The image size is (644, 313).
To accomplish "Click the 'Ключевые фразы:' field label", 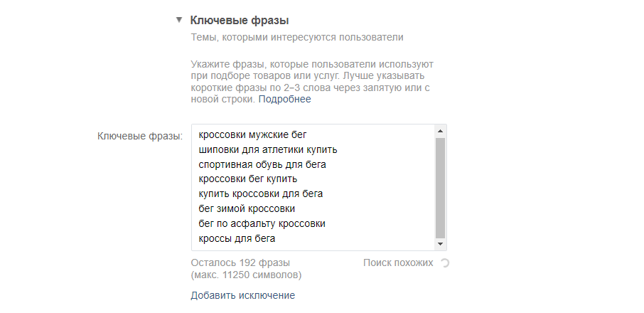I will click(140, 134).
